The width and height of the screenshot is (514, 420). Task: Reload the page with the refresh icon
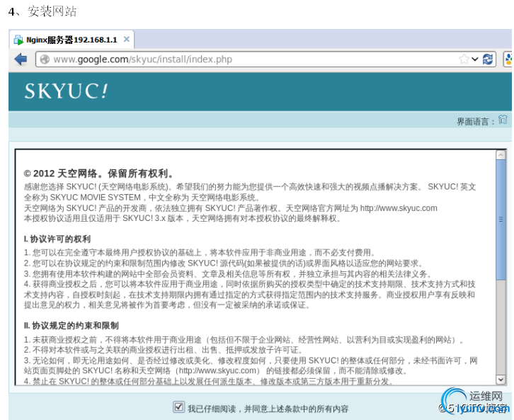pyautogui.click(x=487, y=59)
